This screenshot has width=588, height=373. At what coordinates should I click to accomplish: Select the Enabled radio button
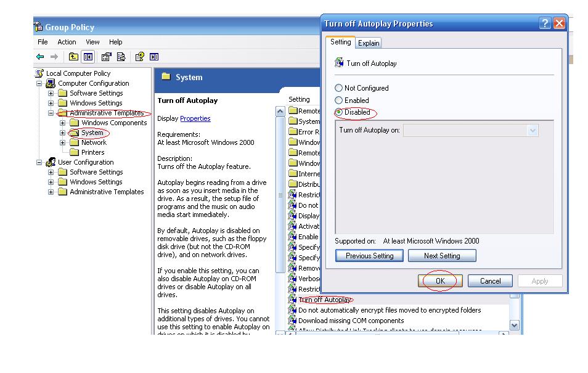(338, 100)
